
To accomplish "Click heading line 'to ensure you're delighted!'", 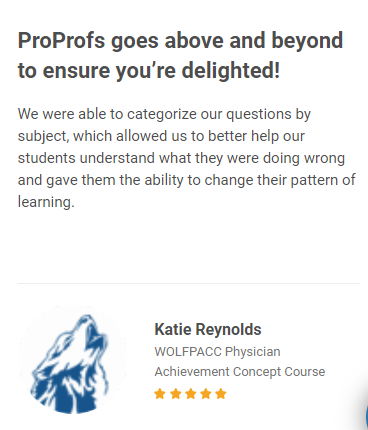I will (x=149, y=71).
